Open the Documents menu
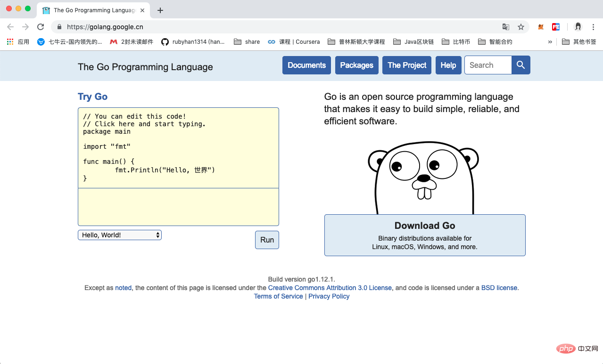The width and height of the screenshot is (603, 364). coord(306,65)
